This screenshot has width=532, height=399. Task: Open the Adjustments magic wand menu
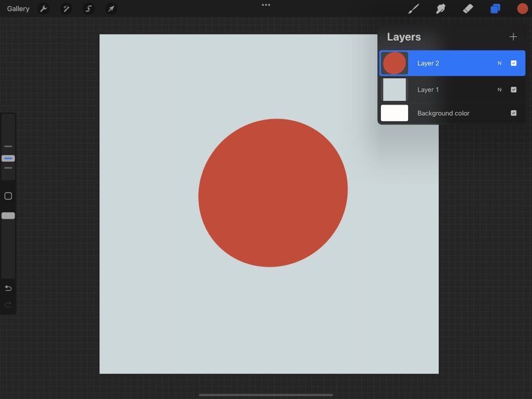pyautogui.click(x=66, y=8)
